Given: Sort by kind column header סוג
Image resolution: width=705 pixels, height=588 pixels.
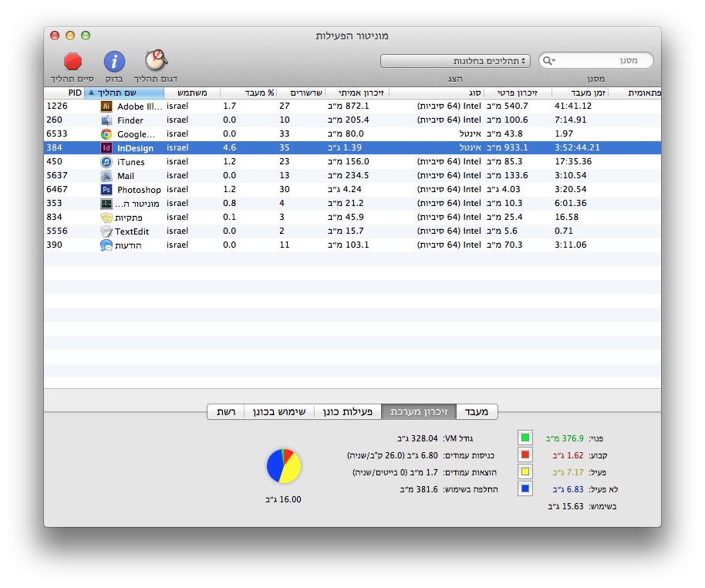Looking at the screenshot, I should pyautogui.click(x=437, y=93).
